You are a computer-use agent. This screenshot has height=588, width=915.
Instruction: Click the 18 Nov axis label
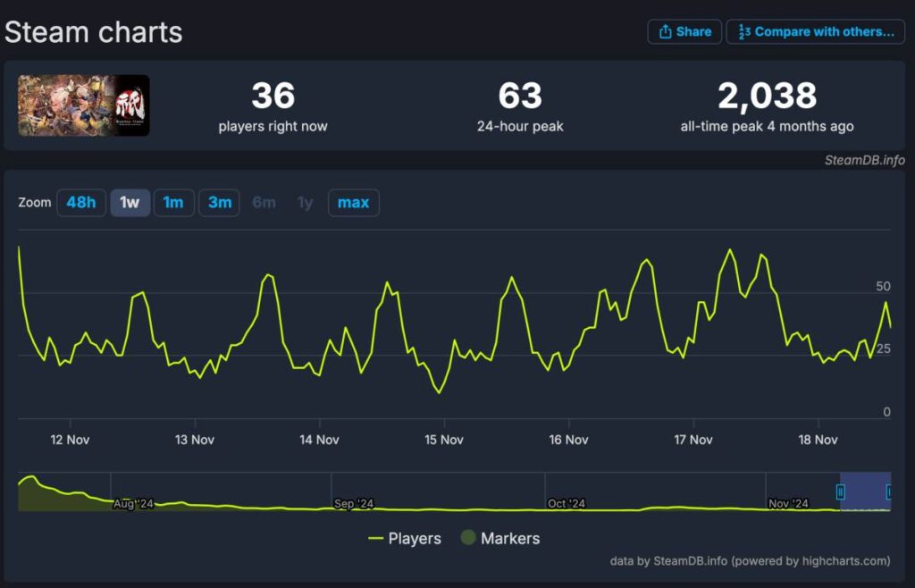pos(818,440)
